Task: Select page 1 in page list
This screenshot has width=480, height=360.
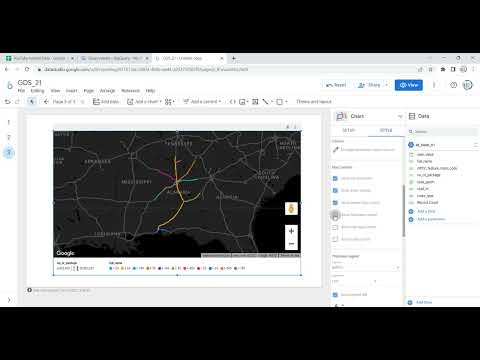Action: click(9, 122)
